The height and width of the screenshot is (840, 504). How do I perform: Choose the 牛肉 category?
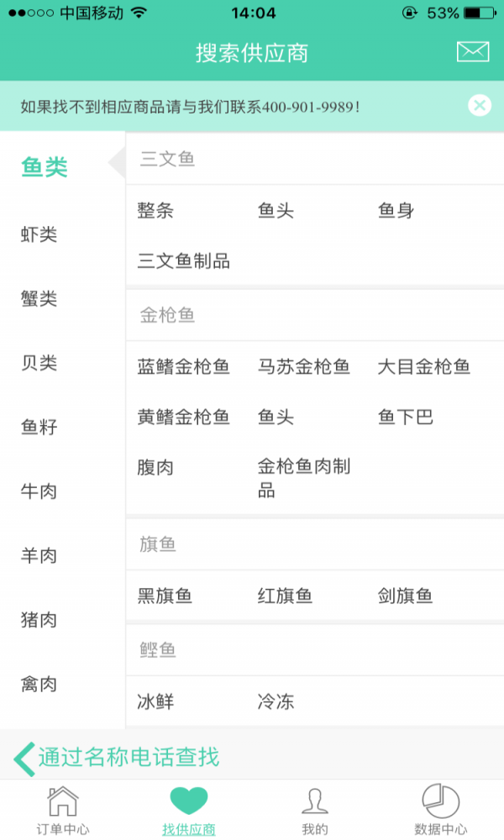pos(39,491)
